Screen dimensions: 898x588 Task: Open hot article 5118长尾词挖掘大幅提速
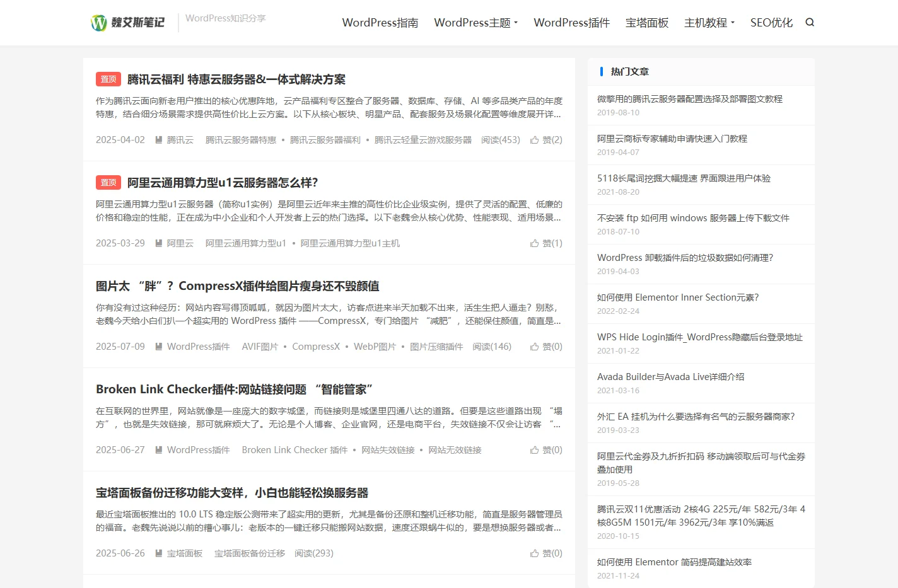click(684, 178)
